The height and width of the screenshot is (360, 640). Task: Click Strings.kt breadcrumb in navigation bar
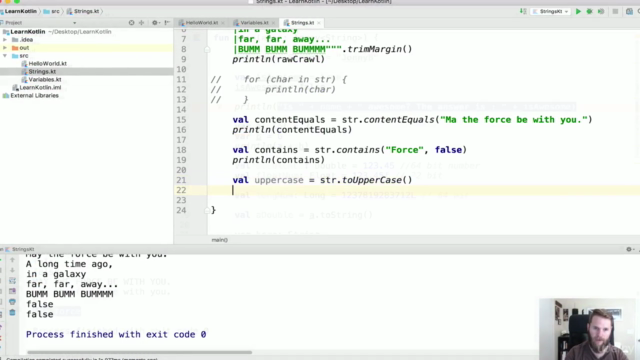click(x=83, y=11)
